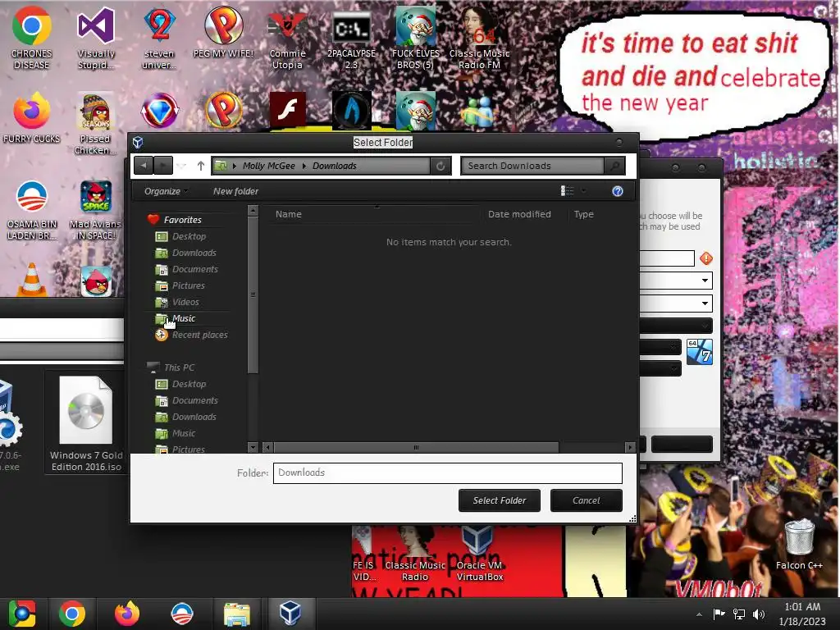Click the horizontal scrollbar in the file list
840x630 pixels.
416,447
